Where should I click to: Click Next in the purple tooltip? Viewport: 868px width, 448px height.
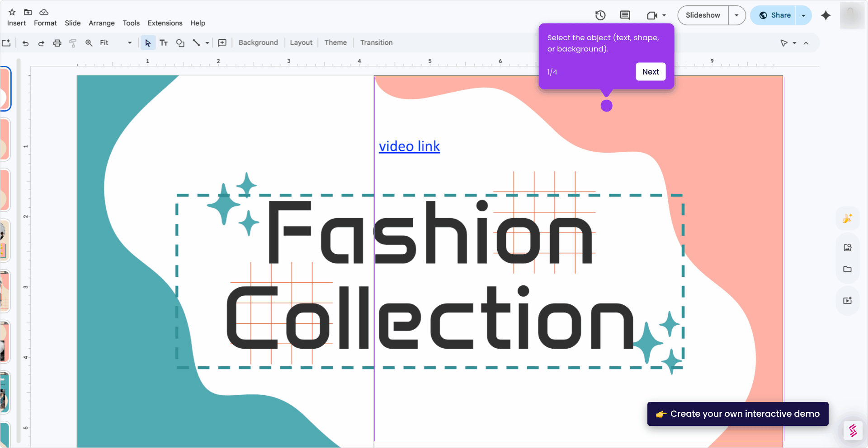(651, 72)
